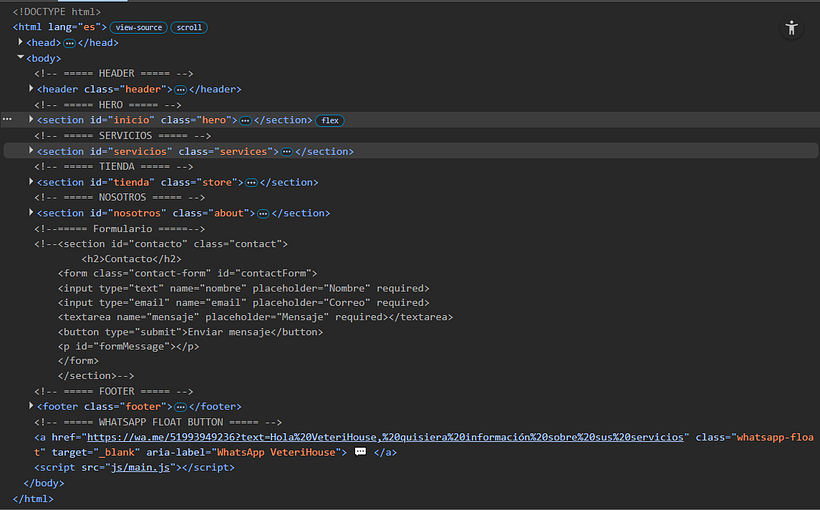820x510 pixels.
Task: Click the about class attribute value
Action: 229,213
